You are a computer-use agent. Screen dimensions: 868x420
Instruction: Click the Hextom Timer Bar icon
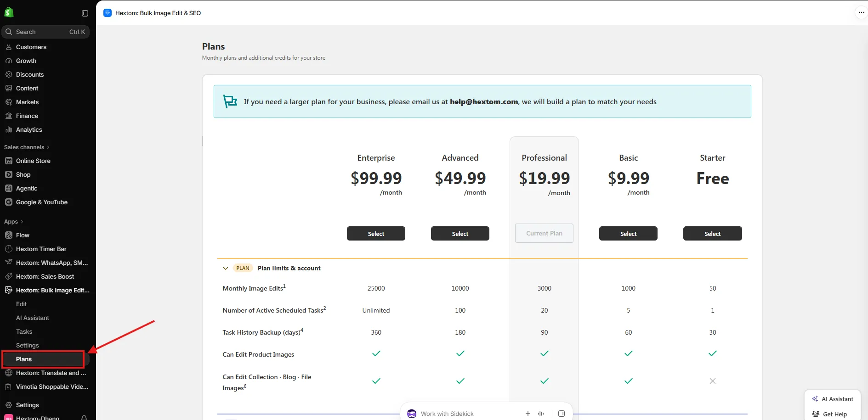coord(9,249)
